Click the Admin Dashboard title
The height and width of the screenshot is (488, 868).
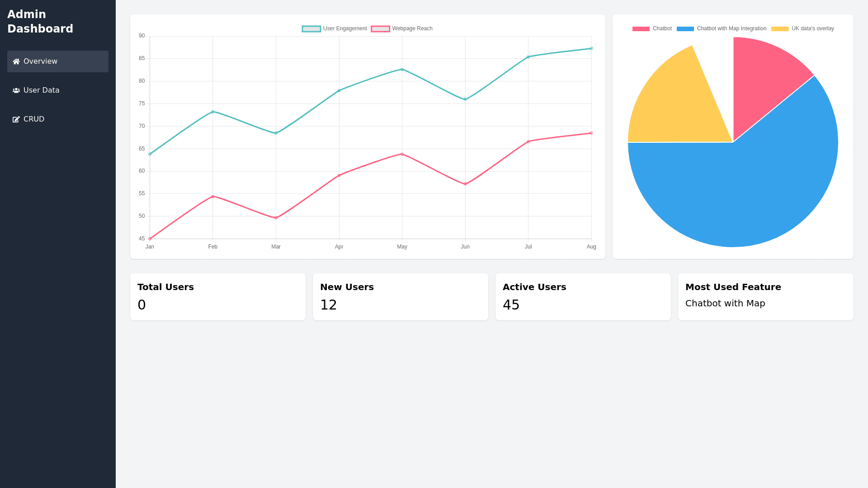pyautogui.click(x=40, y=22)
